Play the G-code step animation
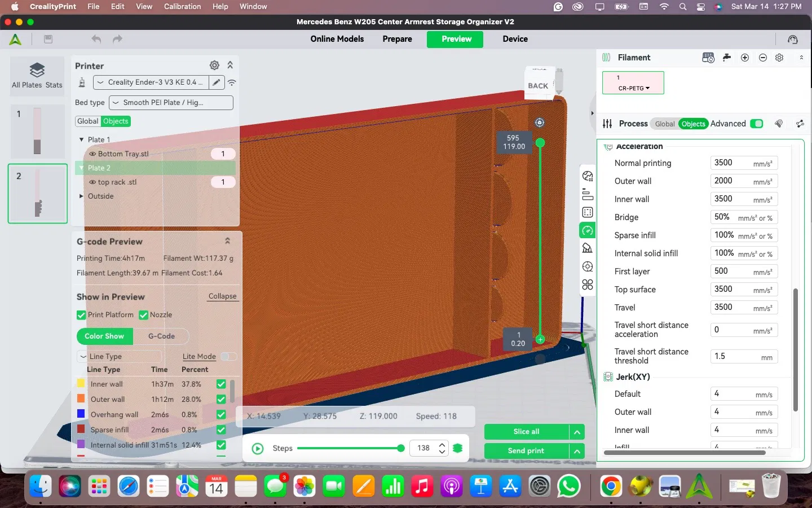This screenshot has height=508, width=812. coord(258,449)
